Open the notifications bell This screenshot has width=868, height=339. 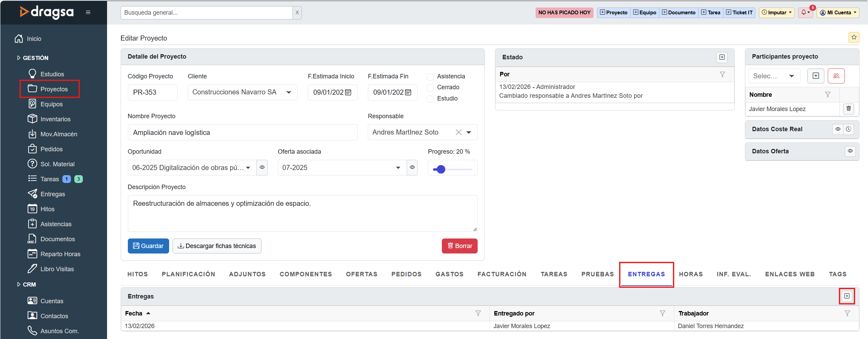coord(805,13)
